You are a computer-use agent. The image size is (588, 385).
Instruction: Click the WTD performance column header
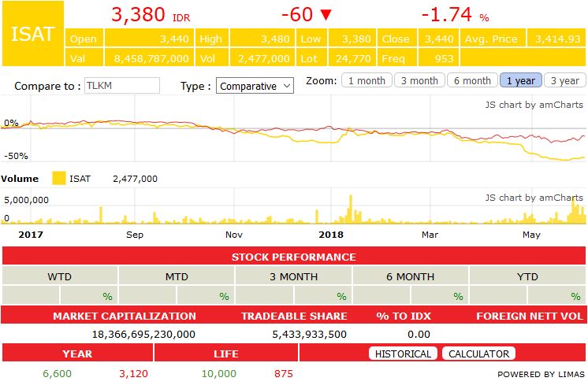60,276
